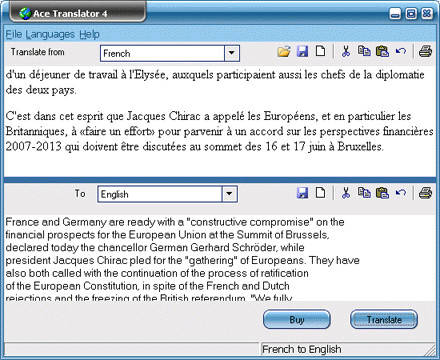The image size is (440, 360).
Task: Paste into source text icon
Action: coord(382,52)
